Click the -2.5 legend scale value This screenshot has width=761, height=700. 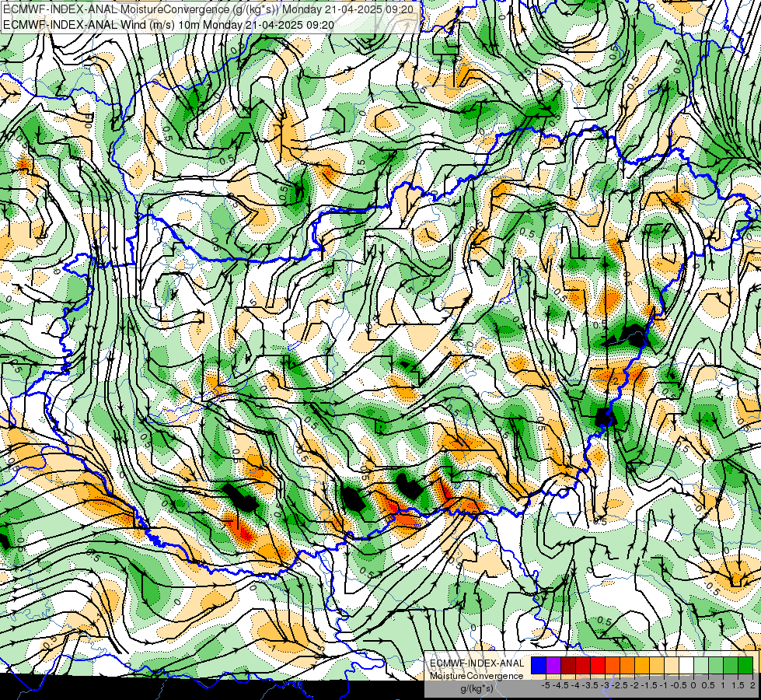click(x=620, y=685)
